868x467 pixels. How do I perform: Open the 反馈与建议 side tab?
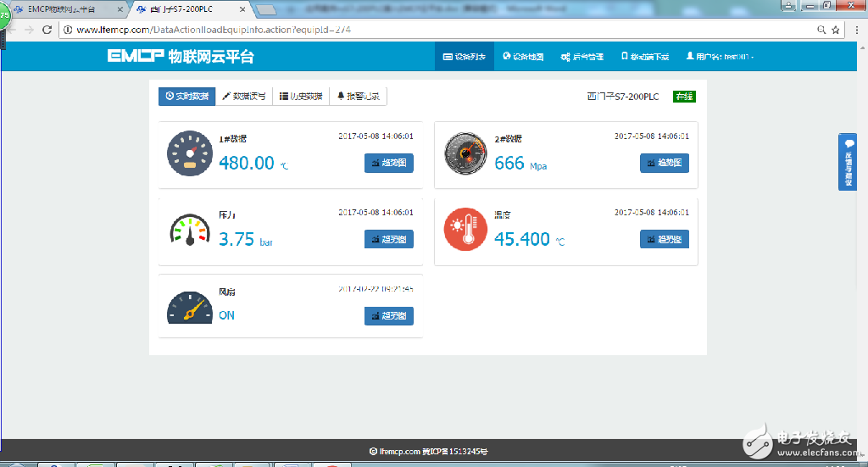(848, 162)
